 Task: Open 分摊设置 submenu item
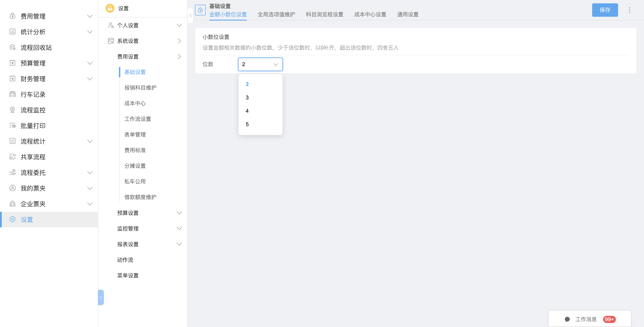135,166
